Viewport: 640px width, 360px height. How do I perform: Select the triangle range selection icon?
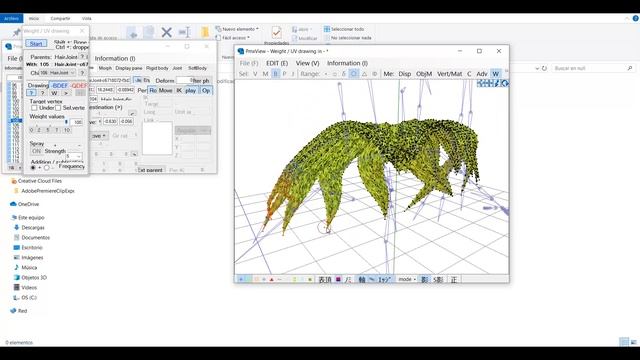coord(364,74)
